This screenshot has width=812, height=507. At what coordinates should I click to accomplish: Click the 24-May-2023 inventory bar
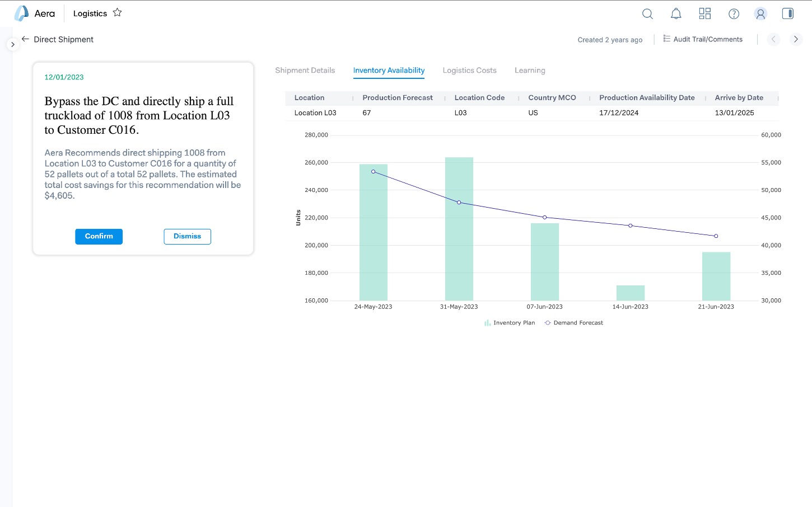coord(374,232)
